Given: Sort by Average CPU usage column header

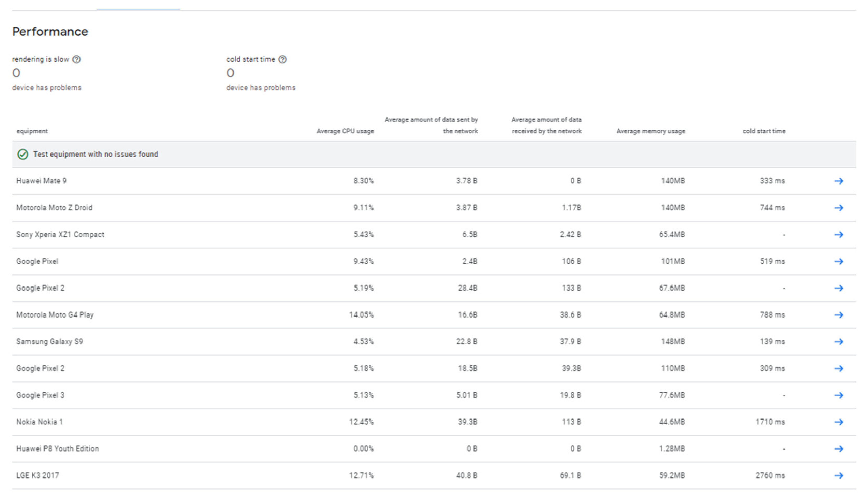Looking at the screenshot, I should coord(345,131).
